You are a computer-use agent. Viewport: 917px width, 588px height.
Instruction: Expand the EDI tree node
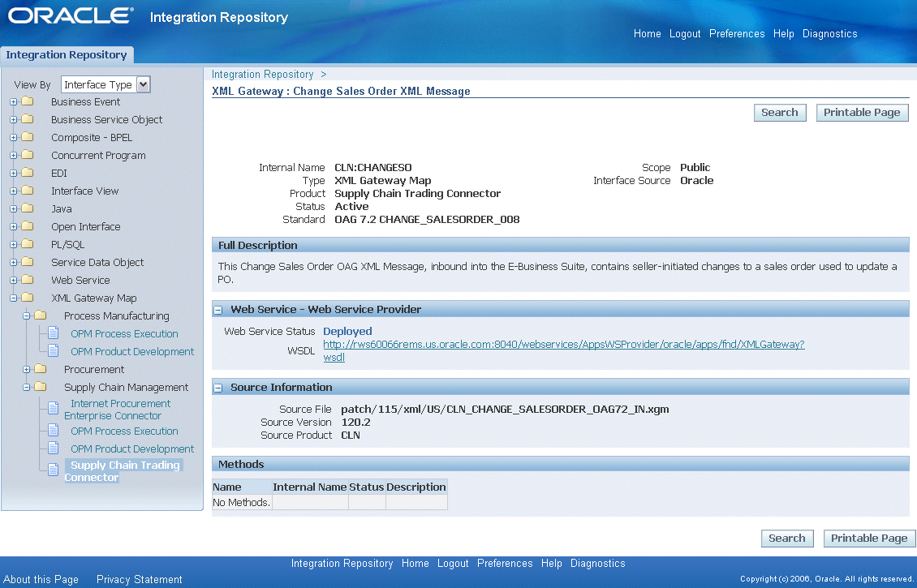point(14,173)
